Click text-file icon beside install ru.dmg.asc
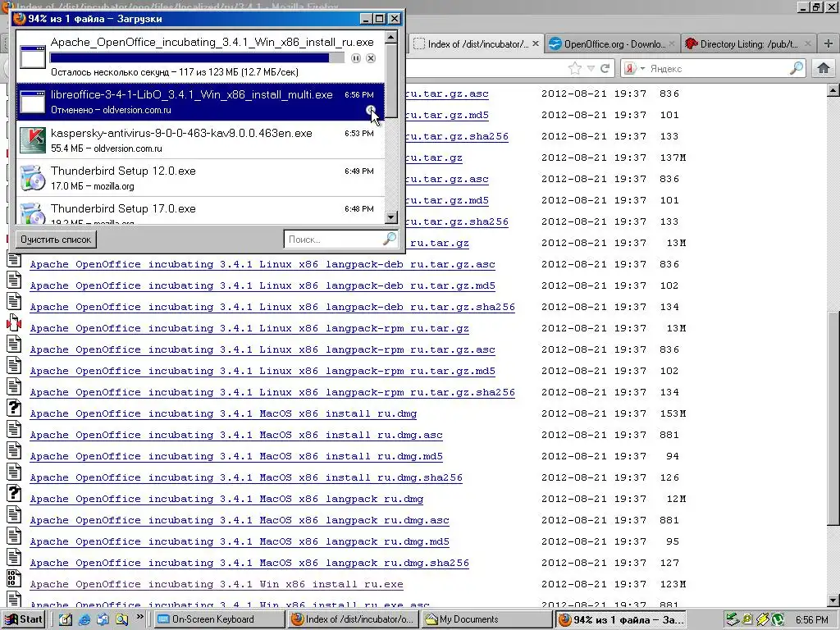This screenshot has height=630, width=840. click(14, 430)
